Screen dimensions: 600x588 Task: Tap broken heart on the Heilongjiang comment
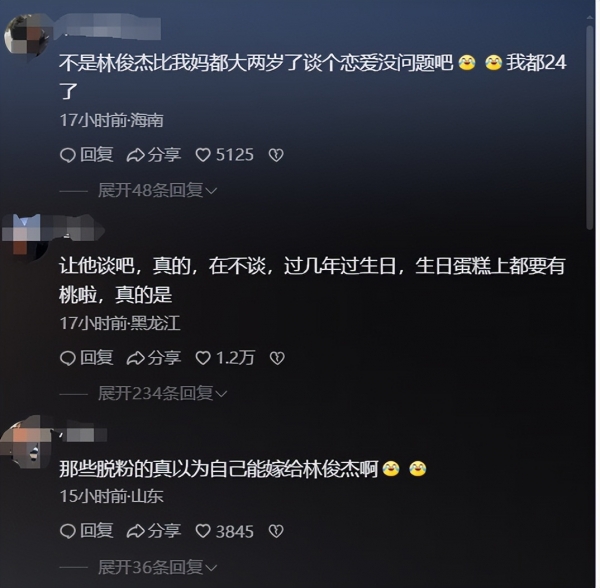pos(277,358)
